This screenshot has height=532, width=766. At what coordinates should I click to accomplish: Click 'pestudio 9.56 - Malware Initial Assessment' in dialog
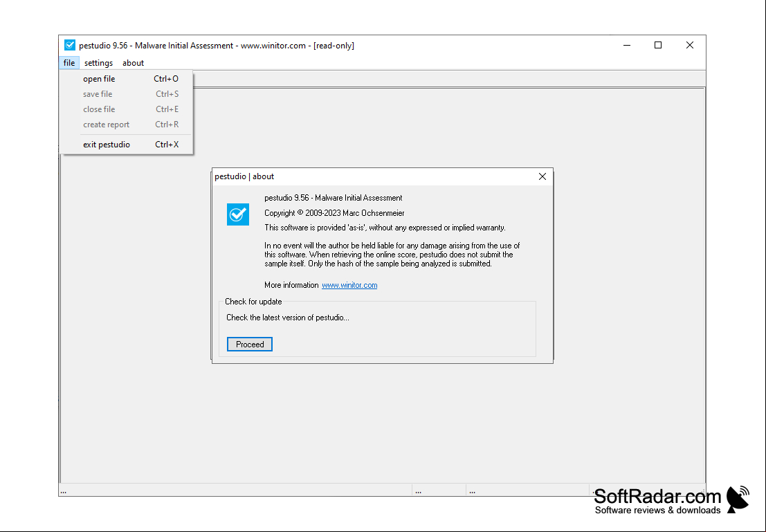(333, 198)
